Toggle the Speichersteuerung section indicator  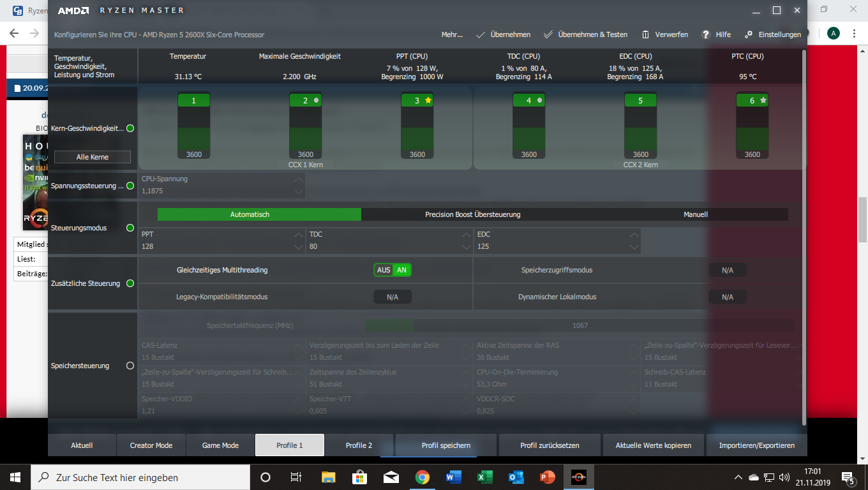point(130,366)
